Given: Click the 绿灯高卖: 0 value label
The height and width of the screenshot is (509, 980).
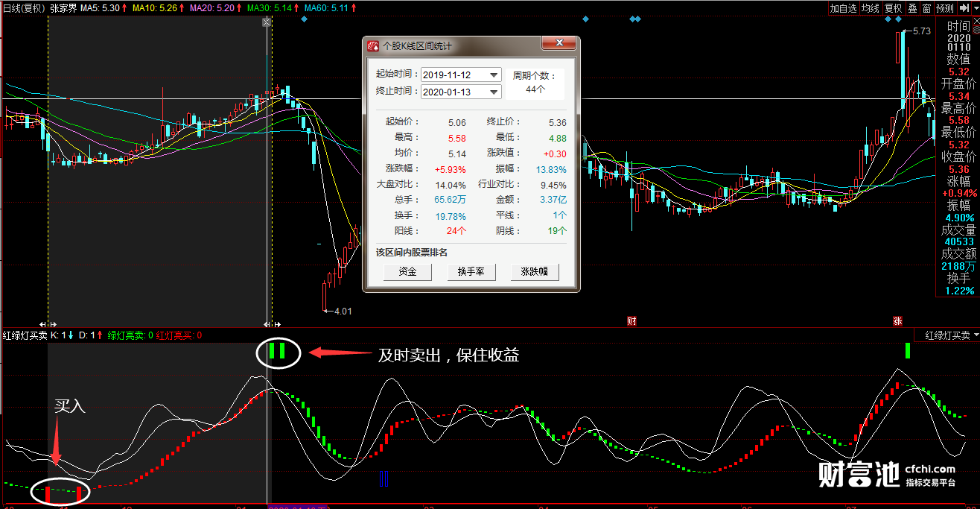Looking at the screenshot, I should [130, 335].
